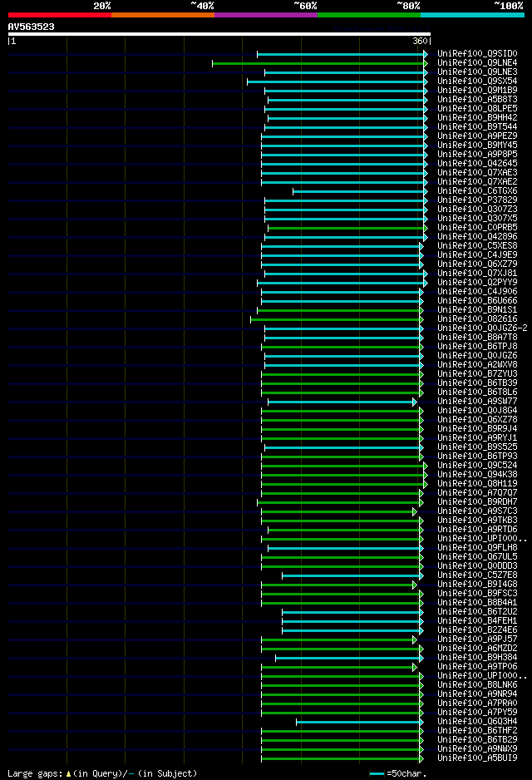
Task: Select hit label UniRef100_Q42896
Action: point(477,237)
